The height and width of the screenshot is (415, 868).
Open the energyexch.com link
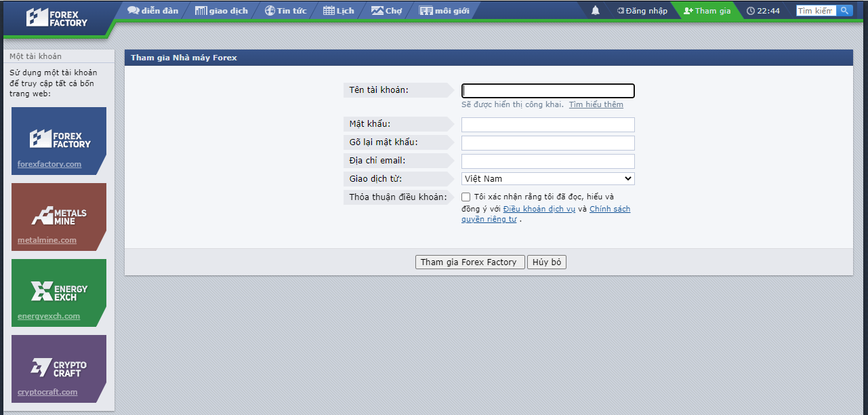(x=49, y=316)
